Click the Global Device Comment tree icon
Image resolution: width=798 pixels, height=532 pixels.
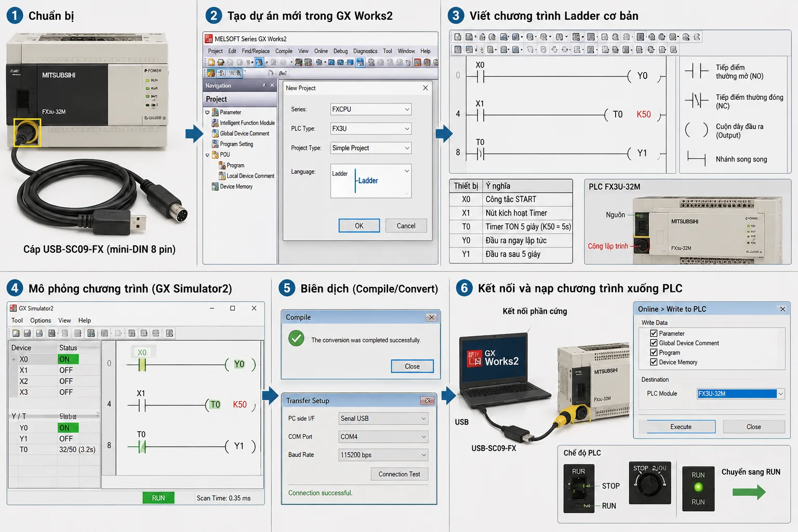215,134
